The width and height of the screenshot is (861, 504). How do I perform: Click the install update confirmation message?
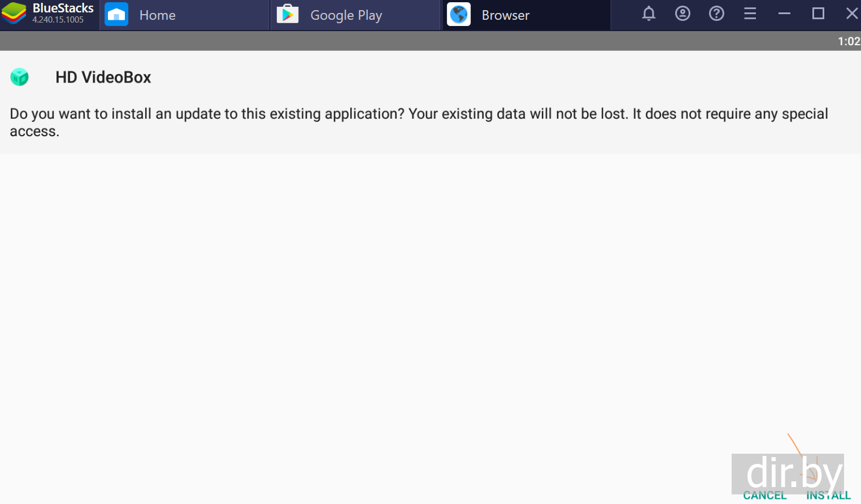pyautogui.click(x=419, y=122)
